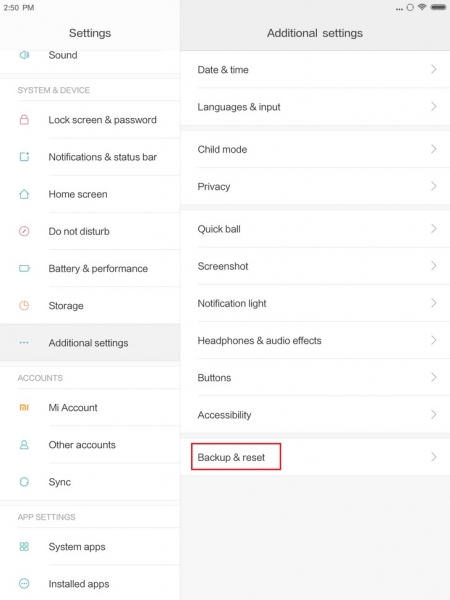Expand Languages & input chevron arrow
Screen dimensions: 450x600
[434, 106]
